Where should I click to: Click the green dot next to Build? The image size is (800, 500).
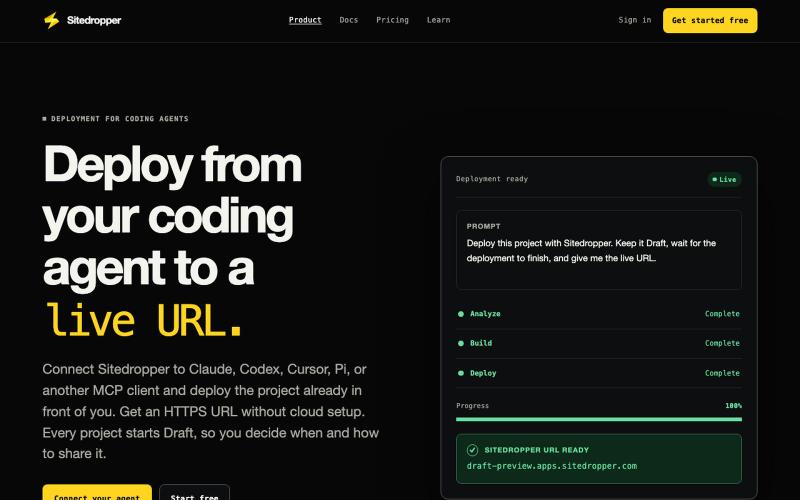(461, 343)
